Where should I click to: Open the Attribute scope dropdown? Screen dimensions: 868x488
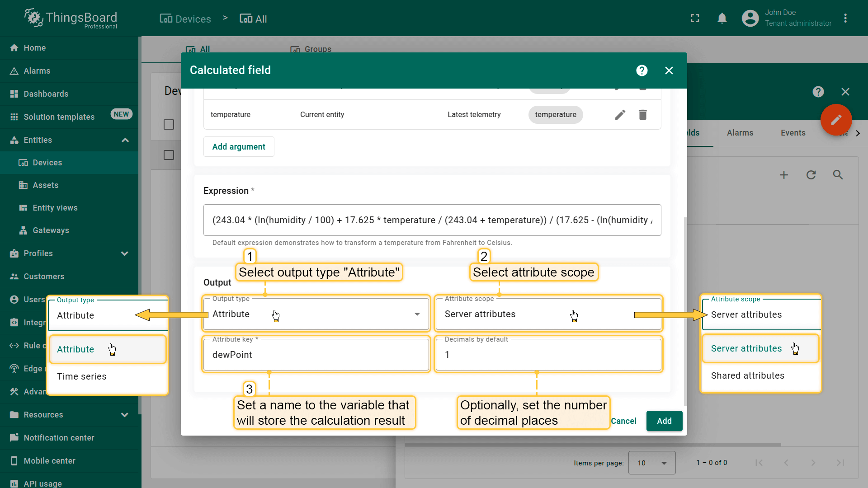(x=548, y=314)
